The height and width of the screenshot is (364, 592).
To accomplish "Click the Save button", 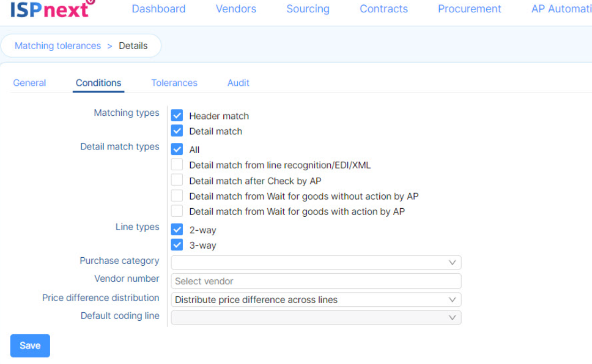I will pos(30,345).
